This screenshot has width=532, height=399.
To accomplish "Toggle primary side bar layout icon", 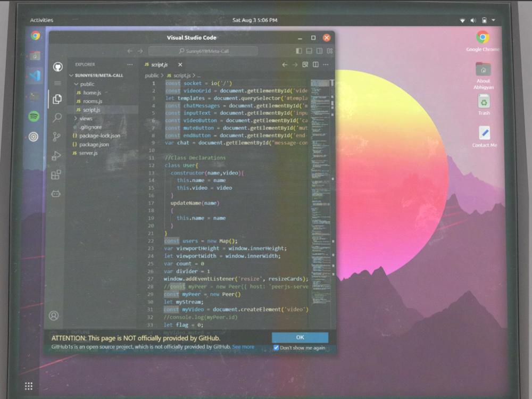I will [299, 51].
